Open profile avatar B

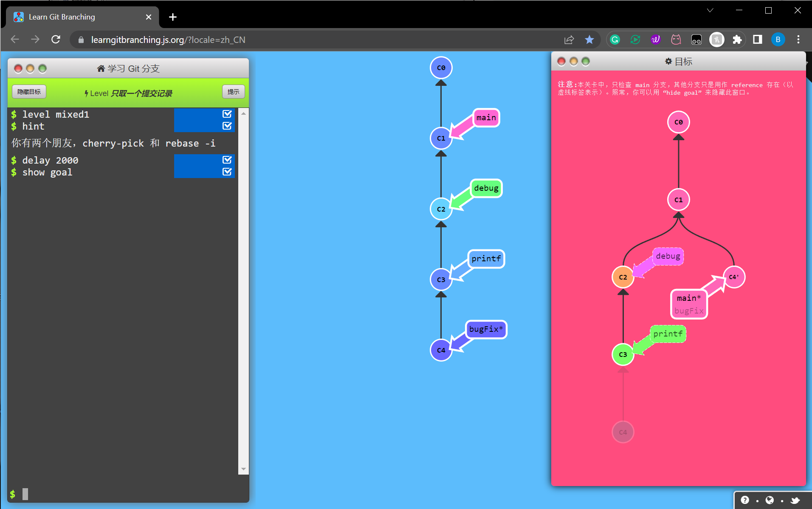coord(778,40)
